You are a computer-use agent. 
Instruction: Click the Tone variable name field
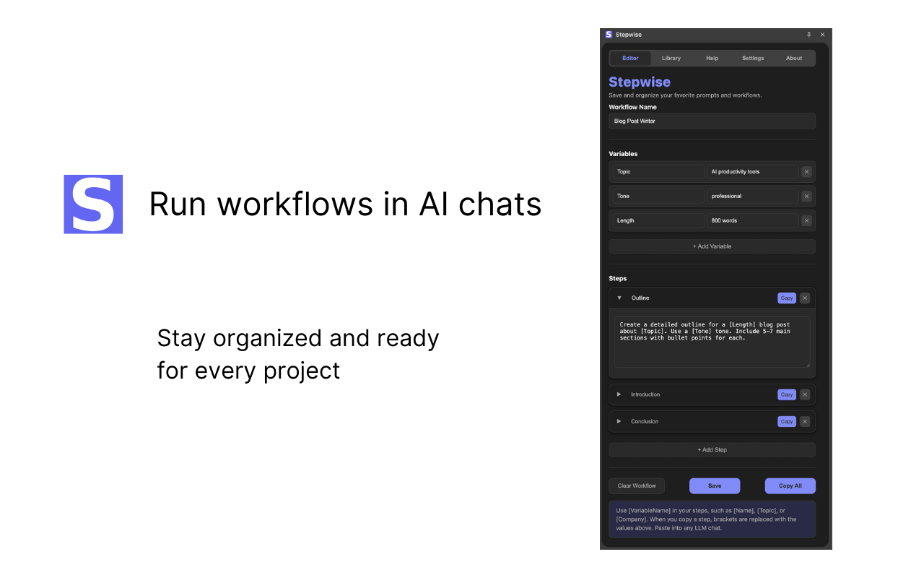click(x=658, y=196)
